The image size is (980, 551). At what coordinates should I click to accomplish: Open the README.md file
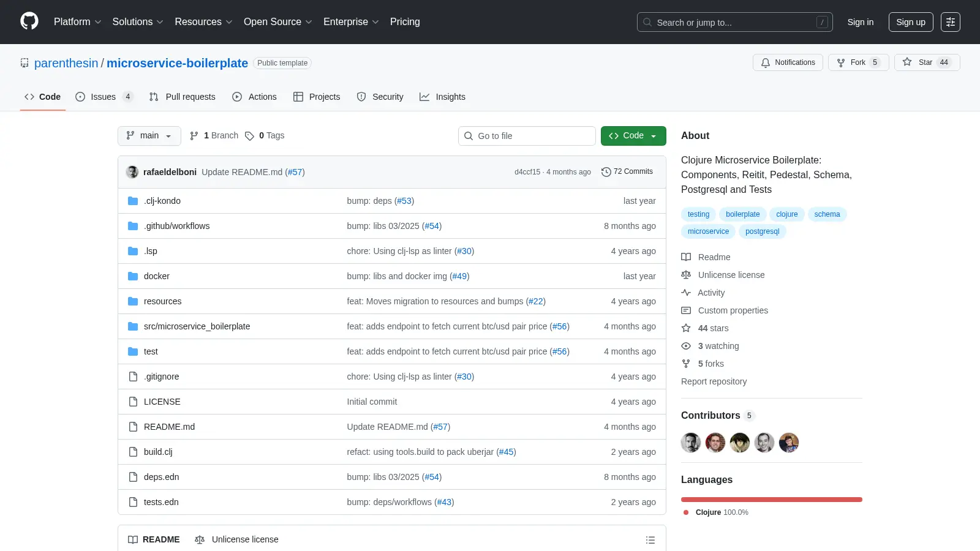pyautogui.click(x=169, y=427)
